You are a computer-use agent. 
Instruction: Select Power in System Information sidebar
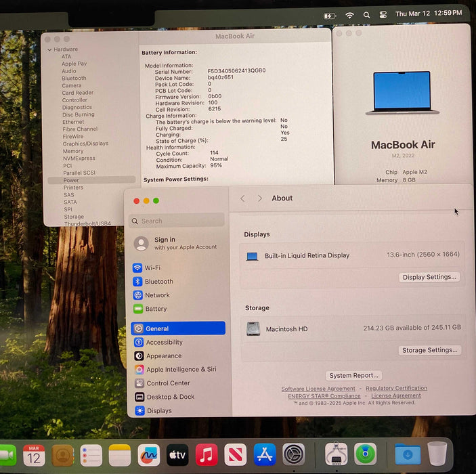(91, 180)
